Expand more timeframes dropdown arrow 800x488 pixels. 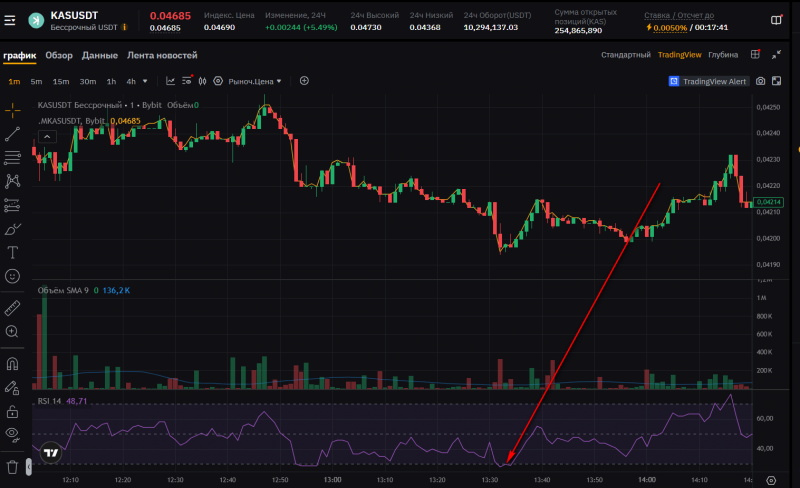145,81
